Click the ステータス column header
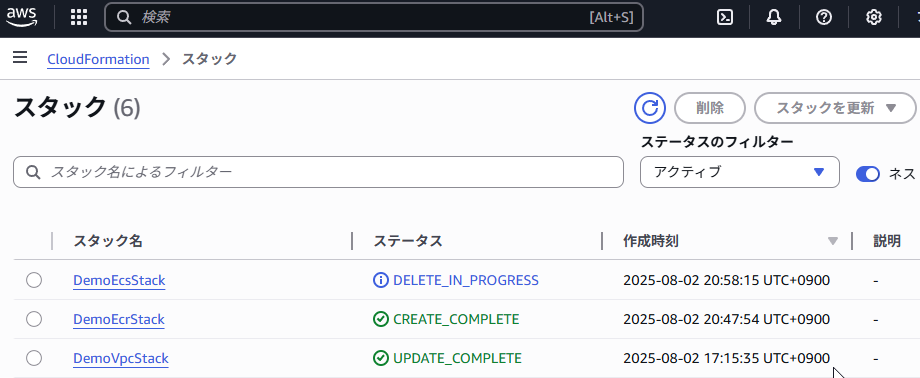Image resolution: width=920 pixels, height=378 pixels. (x=408, y=241)
